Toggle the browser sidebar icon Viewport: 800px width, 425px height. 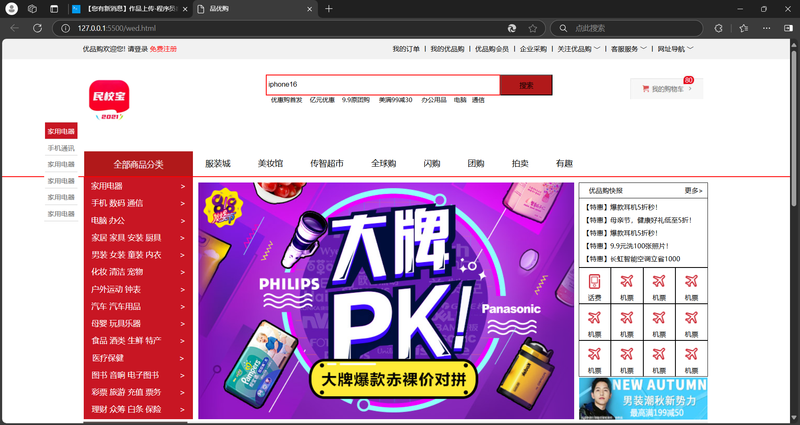click(788, 29)
